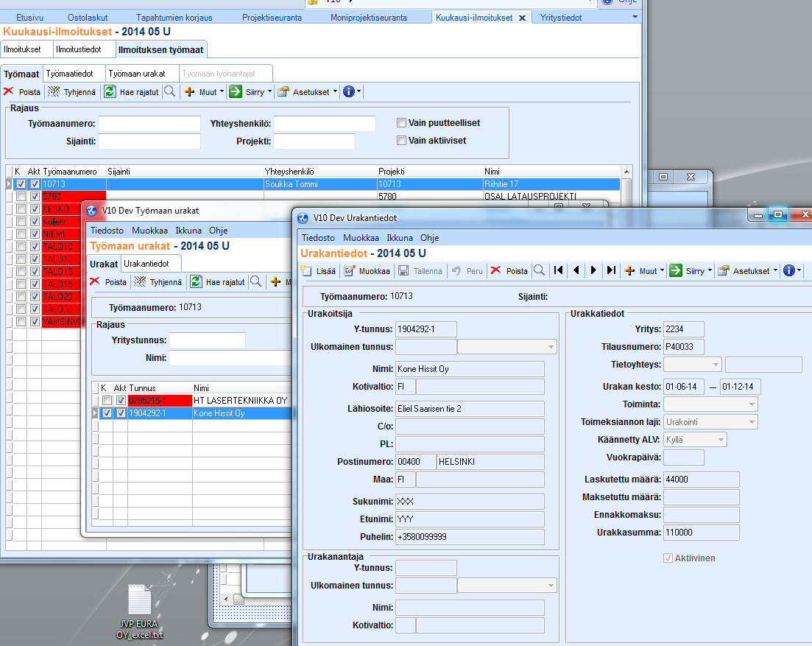Viewport: 812px width, 646px height.
Task: Go to previous record in Urakantiedot
Action: coord(576,270)
